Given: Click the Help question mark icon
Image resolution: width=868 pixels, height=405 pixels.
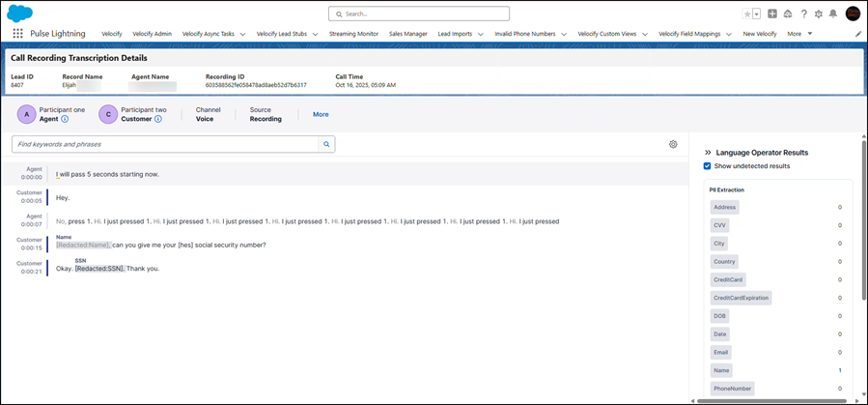Looking at the screenshot, I should coord(803,14).
